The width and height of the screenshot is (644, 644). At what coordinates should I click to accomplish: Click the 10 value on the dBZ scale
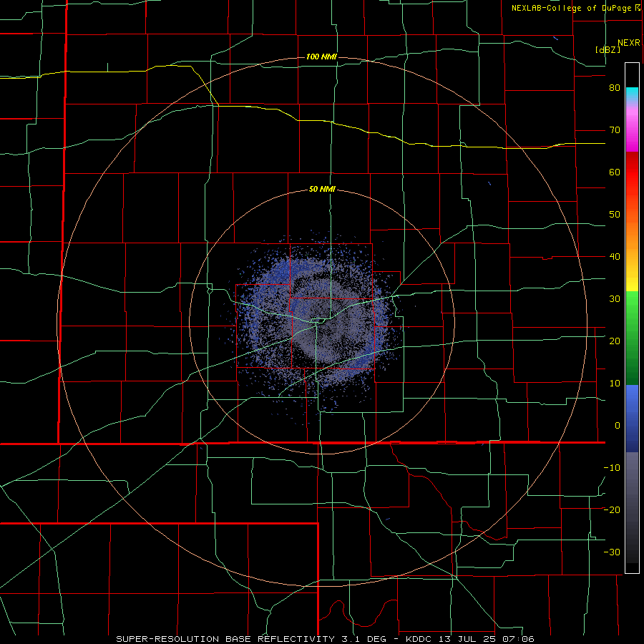coord(615,384)
